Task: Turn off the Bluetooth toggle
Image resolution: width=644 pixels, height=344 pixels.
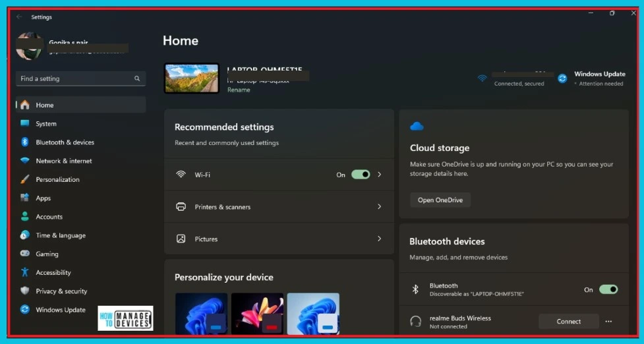Action: pyautogui.click(x=608, y=289)
